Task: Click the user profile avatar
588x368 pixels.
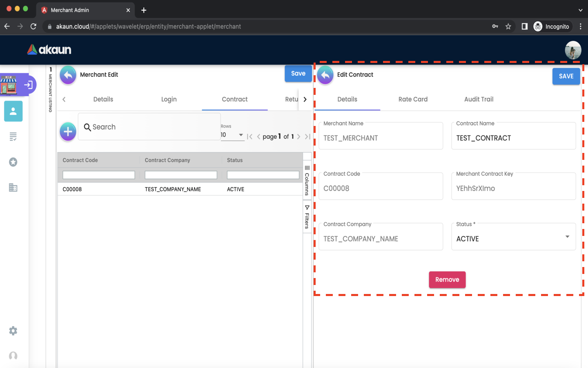Action: point(573,50)
